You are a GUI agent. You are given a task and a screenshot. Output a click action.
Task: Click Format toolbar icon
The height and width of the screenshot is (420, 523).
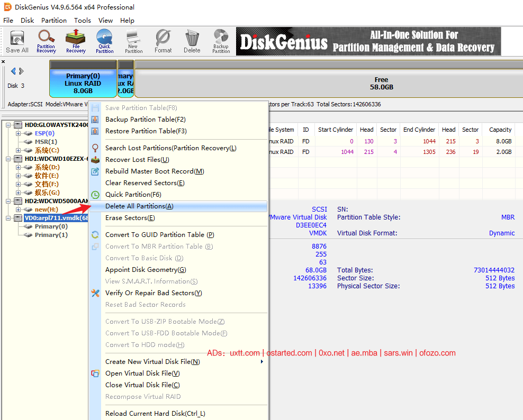coord(163,42)
